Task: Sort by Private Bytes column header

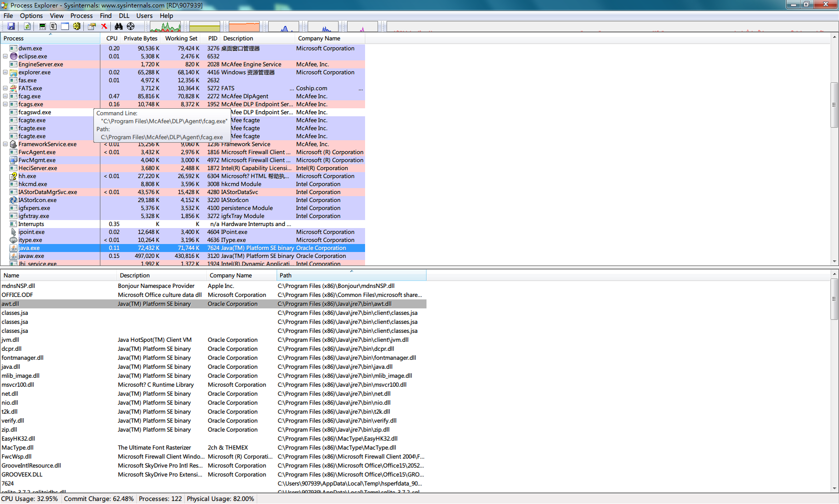Action: point(141,38)
